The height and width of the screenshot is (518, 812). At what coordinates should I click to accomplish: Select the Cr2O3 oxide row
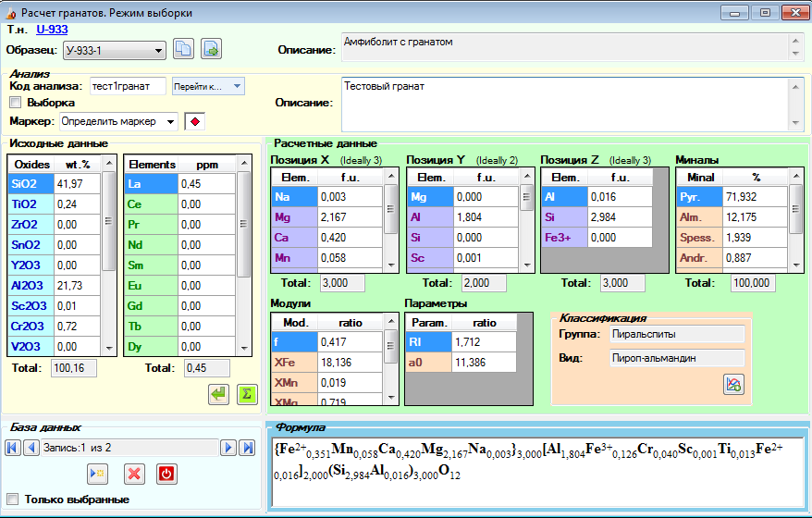coord(55,327)
